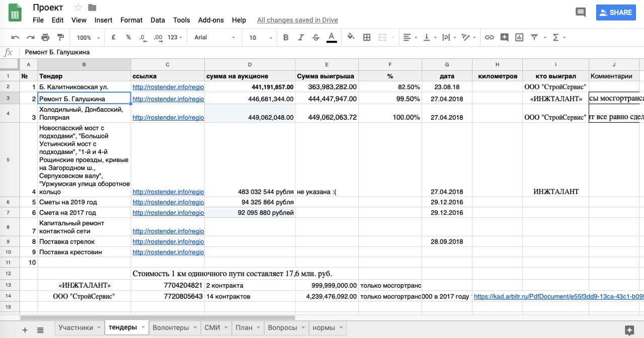The width and height of the screenshot is (644, 338).
Task: Open the тендеры tab dropdown arrow
Action: click(143, 327)
